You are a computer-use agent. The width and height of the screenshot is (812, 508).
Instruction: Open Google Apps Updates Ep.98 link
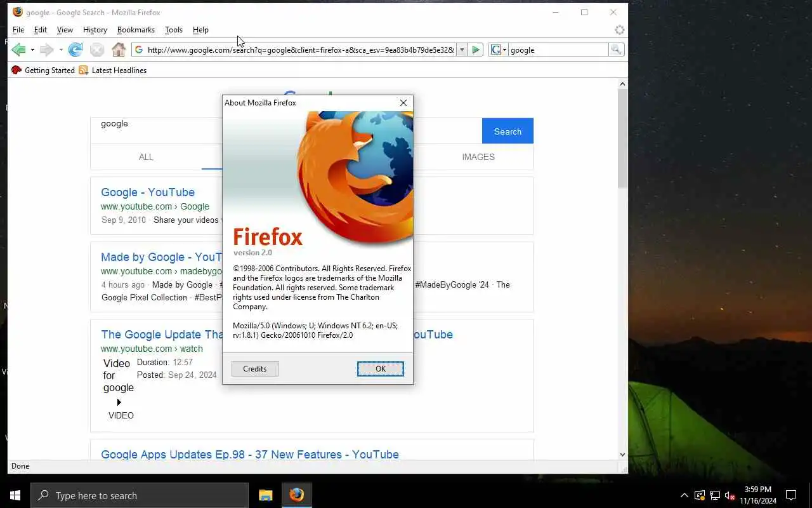250,455
